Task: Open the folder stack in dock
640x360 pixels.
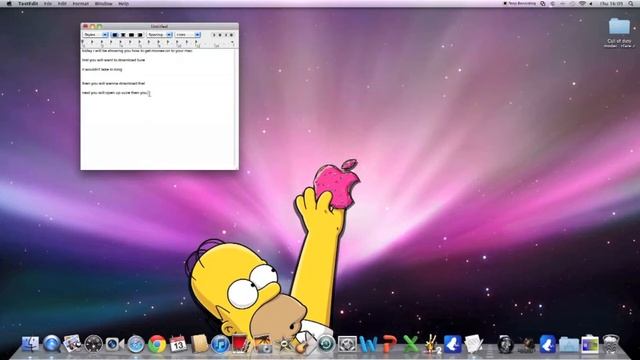Action: (x=569, y=345)
